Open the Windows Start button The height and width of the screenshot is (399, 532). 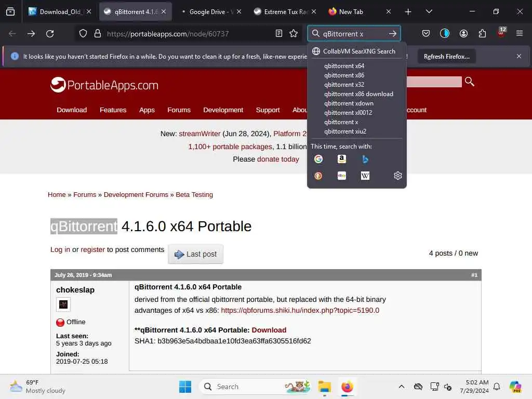point(185,387)
